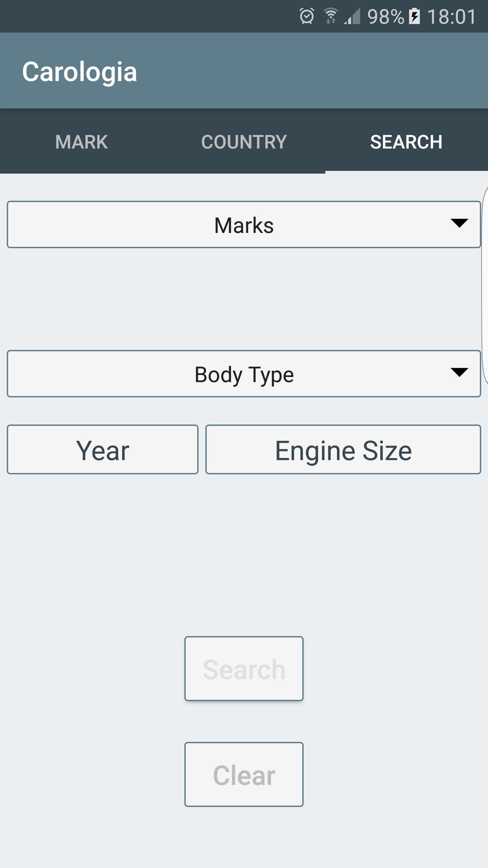Viewport: 488px width, 868px height.
Task: Open the Marks dropdown list
Action: click(x=244, y=225)
